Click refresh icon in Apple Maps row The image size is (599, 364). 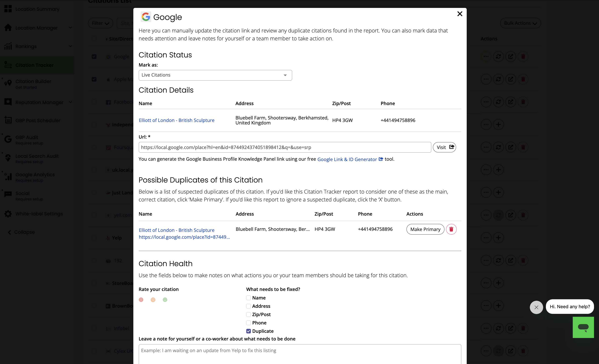click(498, 79)
